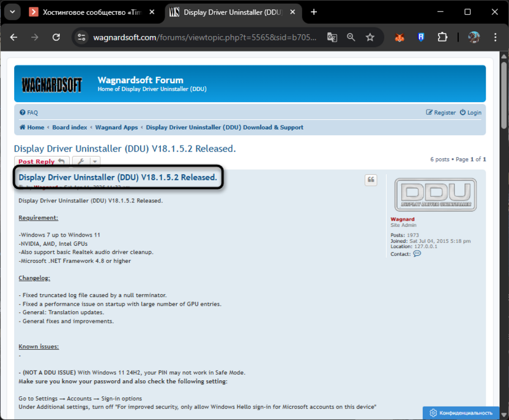Click Register link
The image size is (509, 420).
(441, 112)
